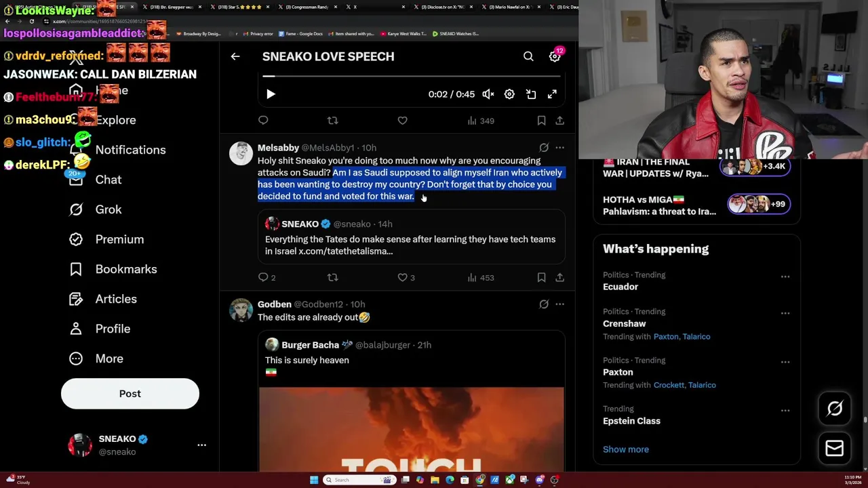Share Melsabby's post
The width and height of the screenshot is (868, 488).
click(x=559, y=277)
